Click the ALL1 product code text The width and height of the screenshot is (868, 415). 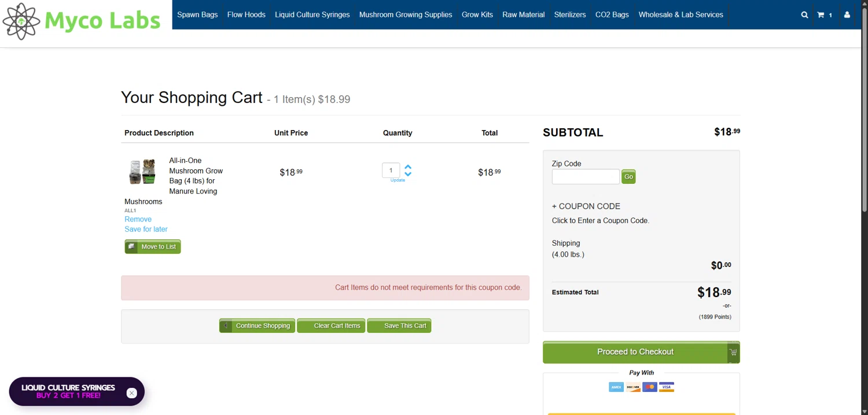130,210
